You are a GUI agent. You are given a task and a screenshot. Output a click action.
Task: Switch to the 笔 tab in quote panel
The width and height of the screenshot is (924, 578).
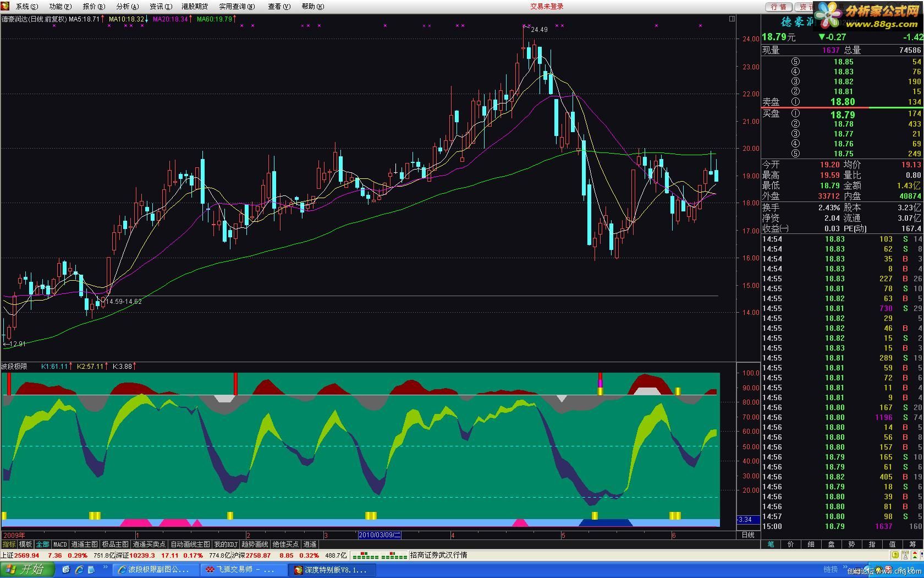pos(771,544)
